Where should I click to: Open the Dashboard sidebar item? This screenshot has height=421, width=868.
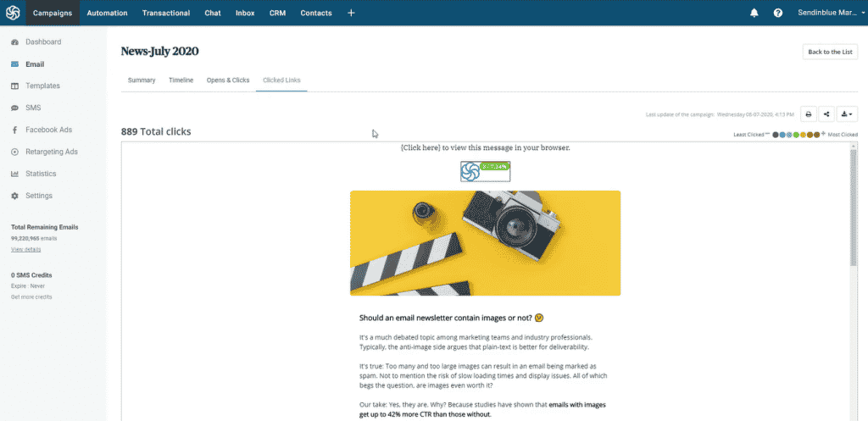(x=42, y=42)
